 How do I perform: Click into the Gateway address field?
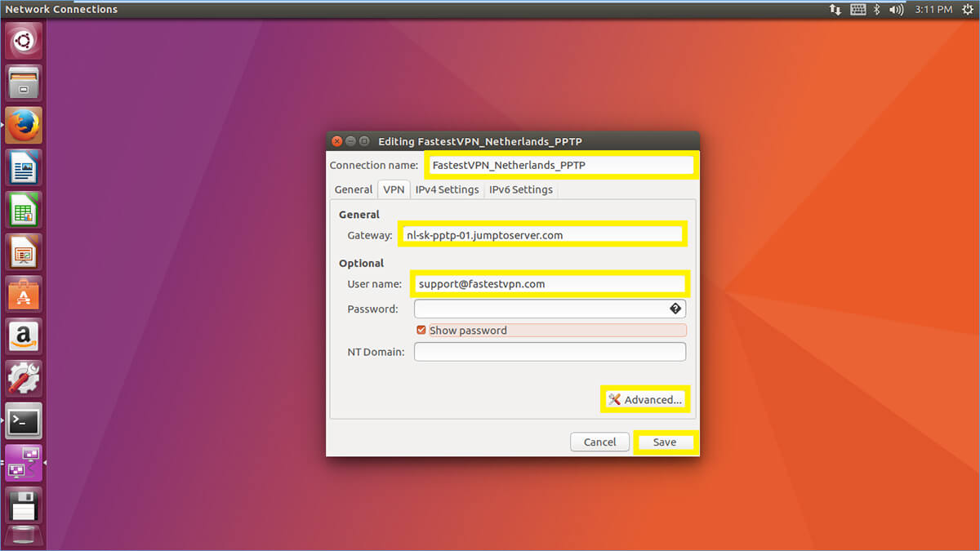pyautogui.click(x=542, y=234)
